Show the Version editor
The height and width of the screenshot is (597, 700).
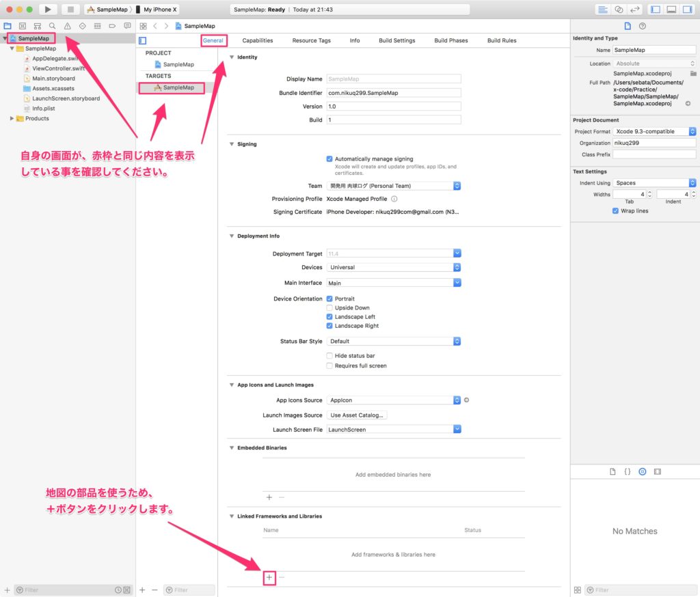coord(635,10)
